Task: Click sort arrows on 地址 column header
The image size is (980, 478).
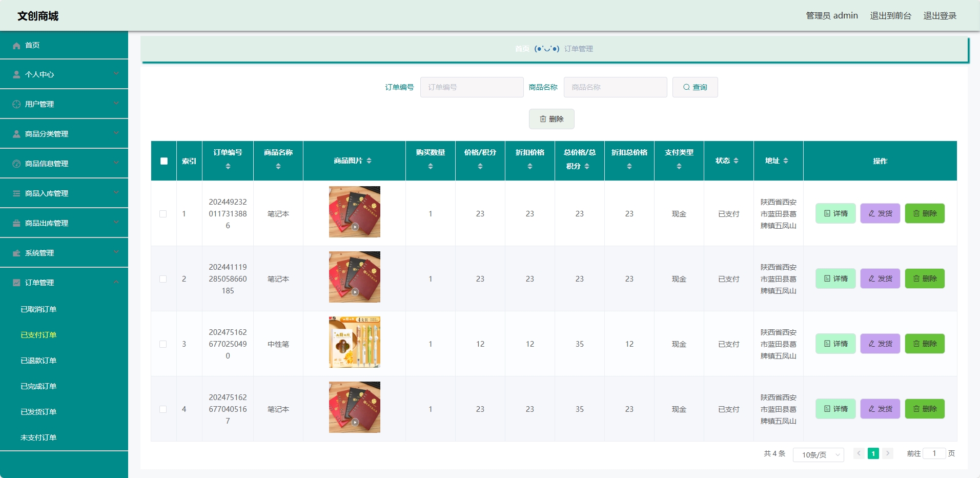Action: pyautogui.click(x=786, y=161)
